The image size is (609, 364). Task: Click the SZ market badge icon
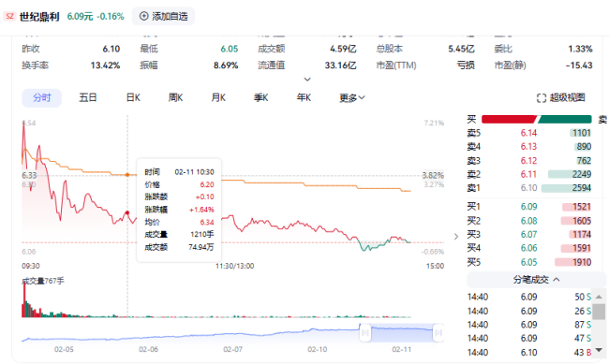9,16
